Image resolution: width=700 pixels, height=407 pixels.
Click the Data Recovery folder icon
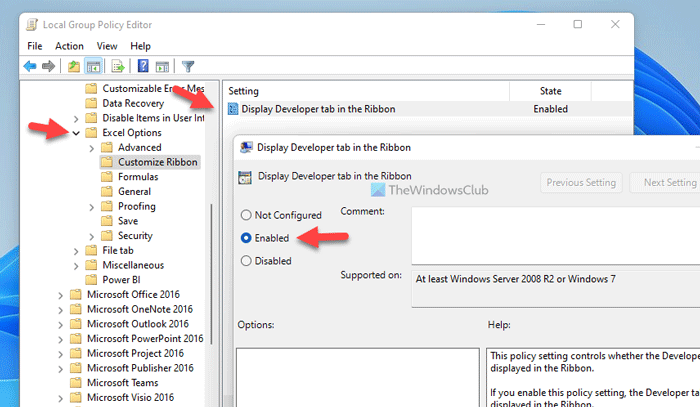click(91, 103)
